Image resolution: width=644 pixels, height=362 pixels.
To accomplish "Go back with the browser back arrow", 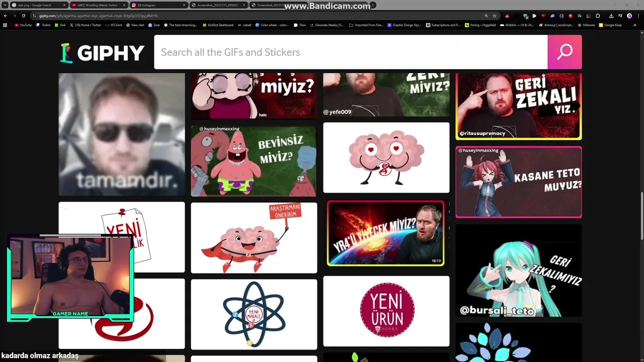I will (5, 16).
